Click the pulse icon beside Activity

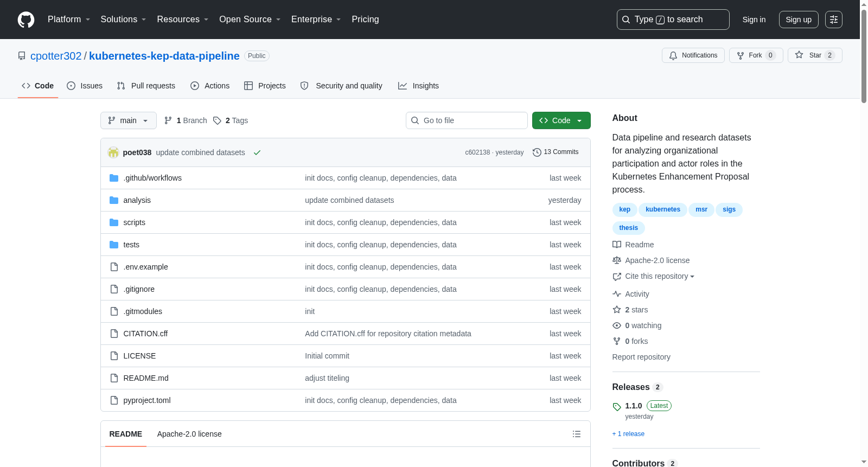click(617, 294)
